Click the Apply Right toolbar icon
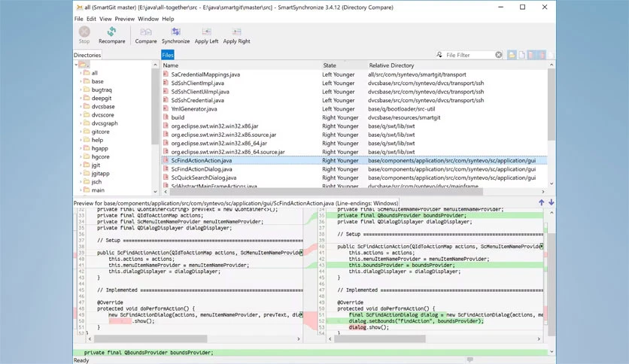Viewport: 629px width, 364px height. point(237,32)
